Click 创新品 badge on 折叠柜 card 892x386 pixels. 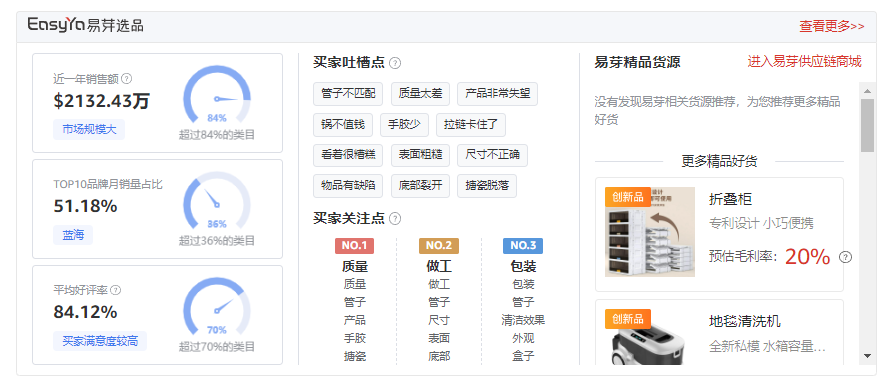pyautogui.click(x=627, y=197)
